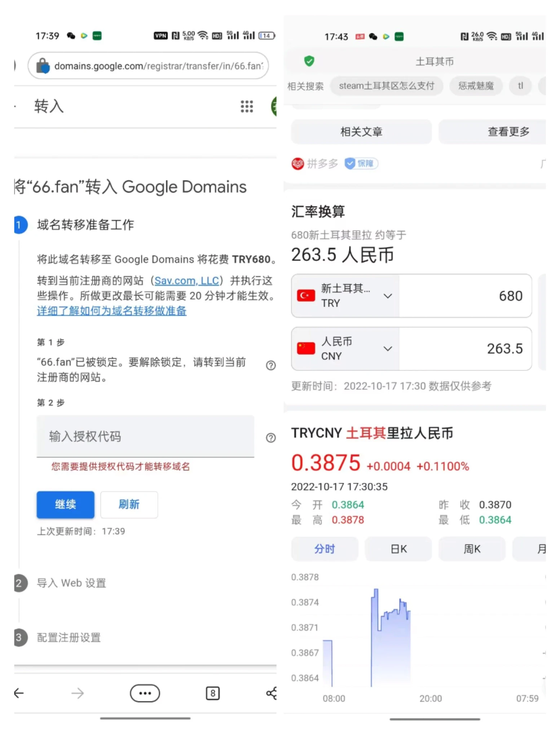Tap the 0.3875 exchange rate value
This screenshot has width=560, height=739.
[326, 463]
